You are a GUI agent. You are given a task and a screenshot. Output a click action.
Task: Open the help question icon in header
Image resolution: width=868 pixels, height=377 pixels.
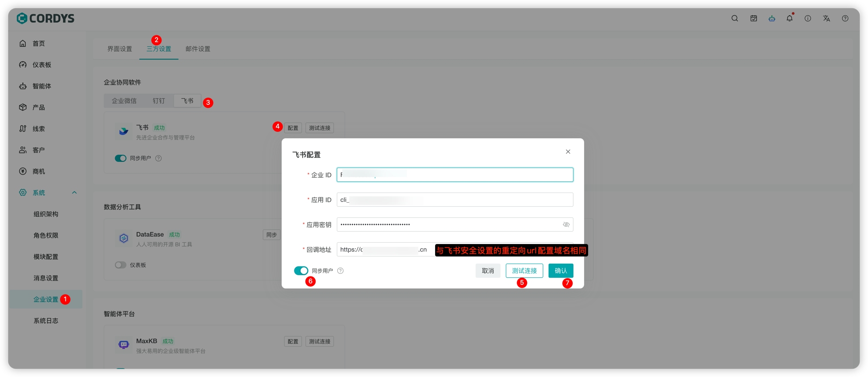(845, 18)
